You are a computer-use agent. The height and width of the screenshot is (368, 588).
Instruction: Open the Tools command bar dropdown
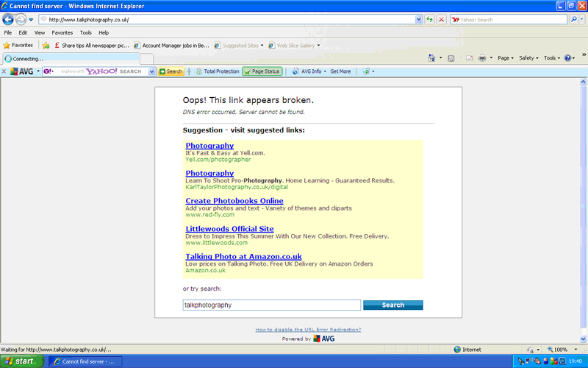tap(552, 58)
